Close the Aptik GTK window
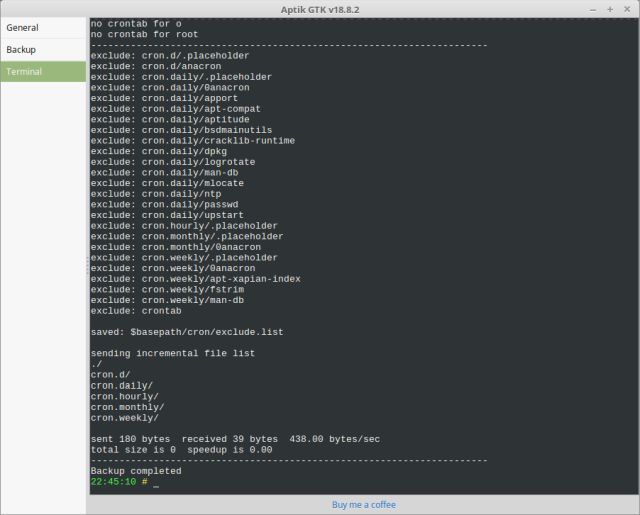640x515 pixels. (x=627, y=9)
